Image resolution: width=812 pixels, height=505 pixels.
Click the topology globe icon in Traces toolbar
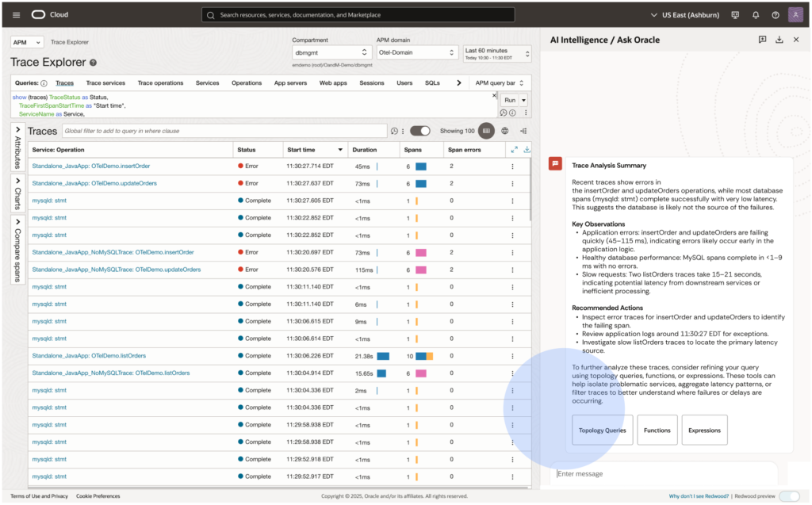tap(504, 131)
